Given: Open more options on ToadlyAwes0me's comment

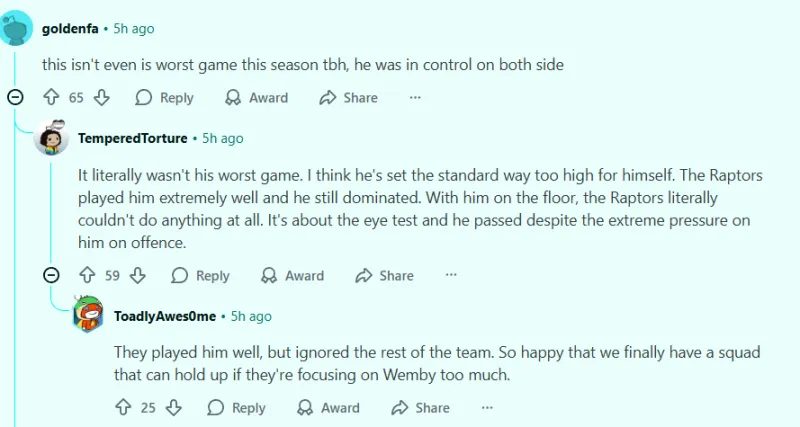Looking at the screenshot, I should pyautogui.click(x=487, y=407).
